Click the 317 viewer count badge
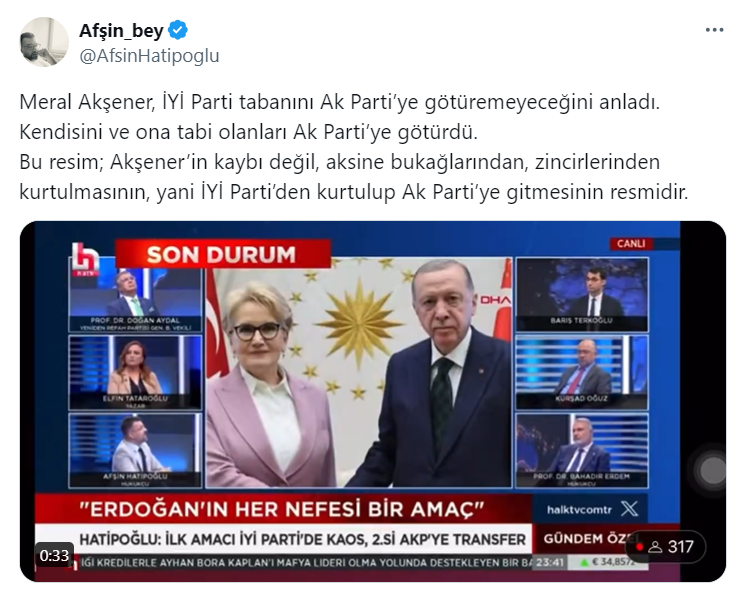 666,547
